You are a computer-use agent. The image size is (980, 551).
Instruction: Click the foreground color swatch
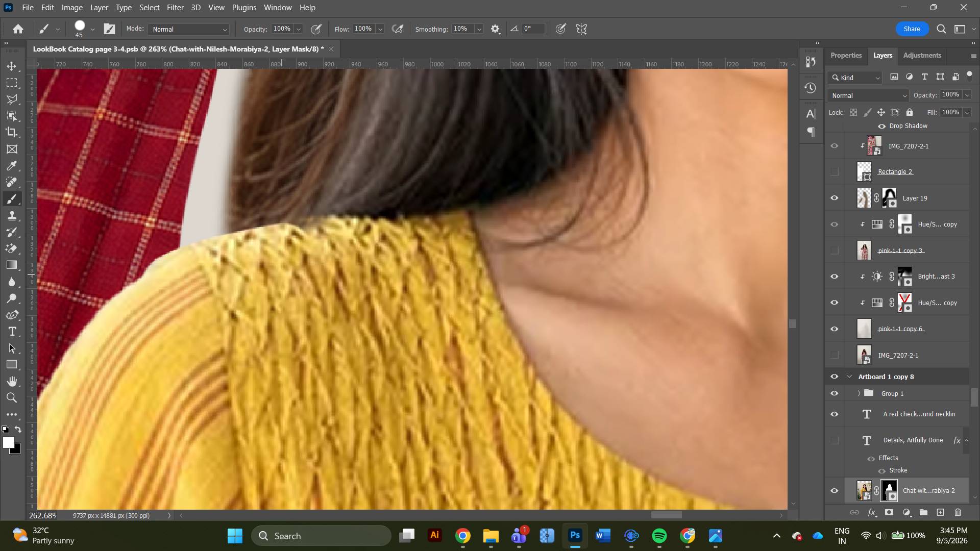(9, 443)
